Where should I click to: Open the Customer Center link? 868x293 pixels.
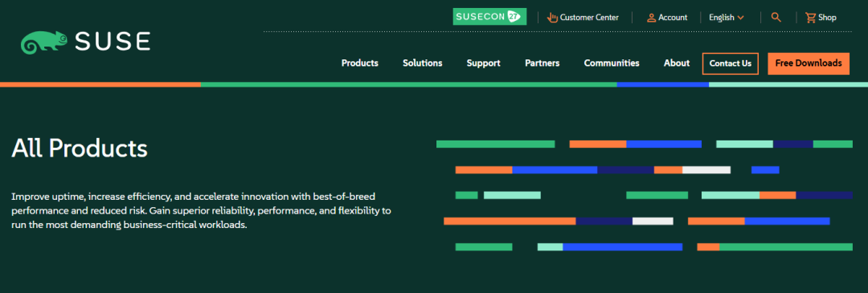(589, 17)
